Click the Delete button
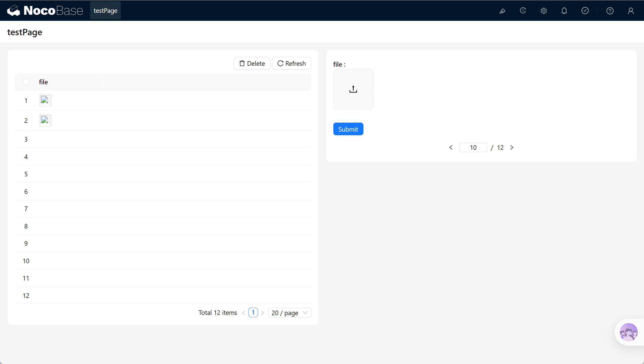The width and height of the screenshot is (644, 364). pos(252,63)
